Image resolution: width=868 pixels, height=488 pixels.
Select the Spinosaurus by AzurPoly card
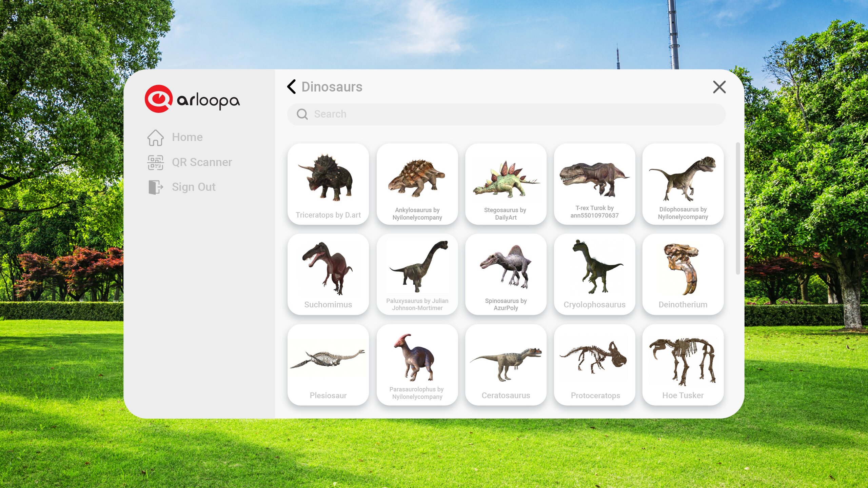click(506, 274)
